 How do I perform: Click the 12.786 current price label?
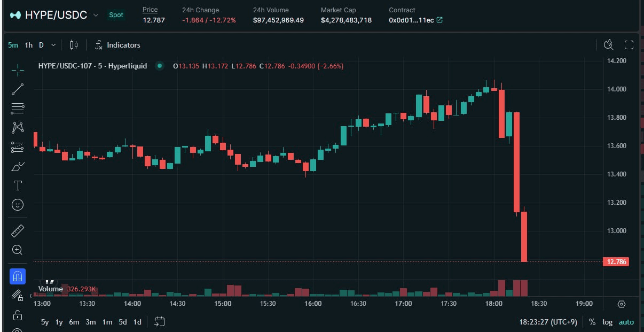pos(615,262)
